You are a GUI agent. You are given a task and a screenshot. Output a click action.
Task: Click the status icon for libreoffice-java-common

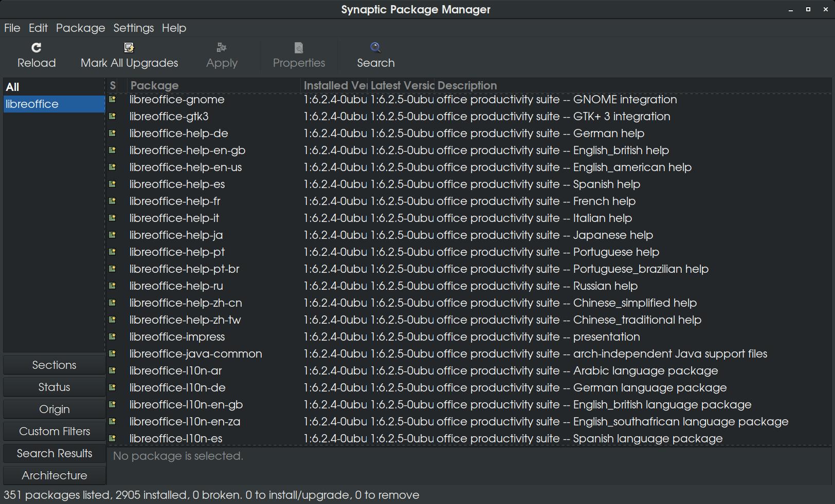pos(113,353)
